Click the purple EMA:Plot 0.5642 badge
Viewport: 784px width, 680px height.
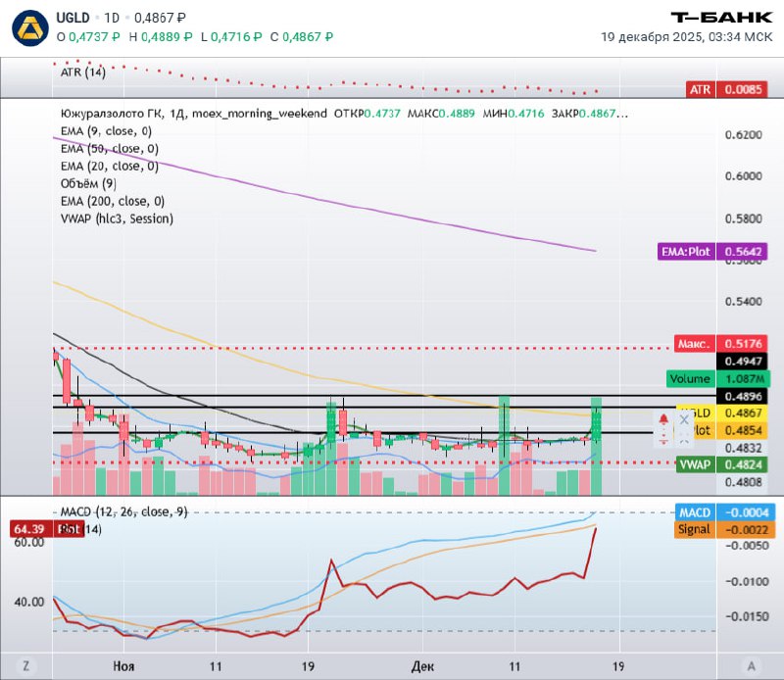pos(712,252)
